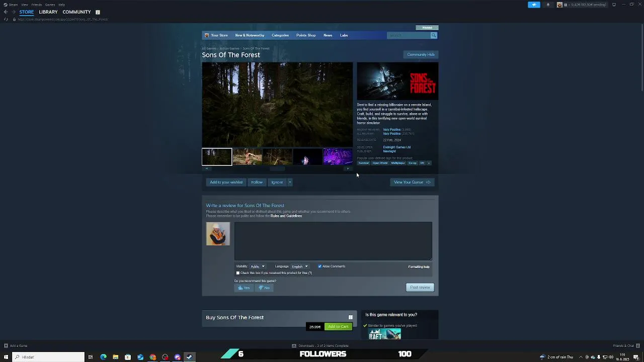Check the received product for free box
644x362 pixels.
click(x=238, y=273)
